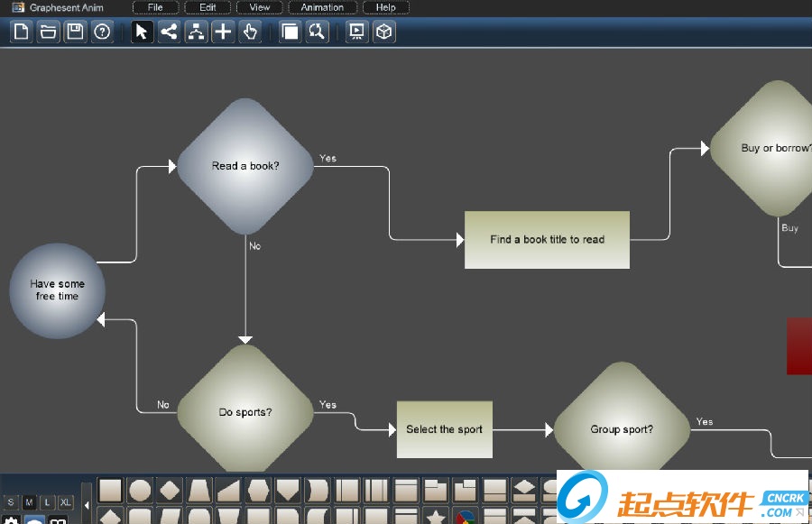Select the arrow pointer tool
The image size is (812, 524).
(x=142, y=32)
